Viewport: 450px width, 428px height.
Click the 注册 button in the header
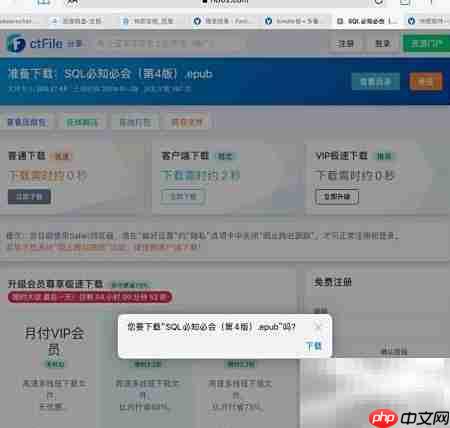[345, 44]
